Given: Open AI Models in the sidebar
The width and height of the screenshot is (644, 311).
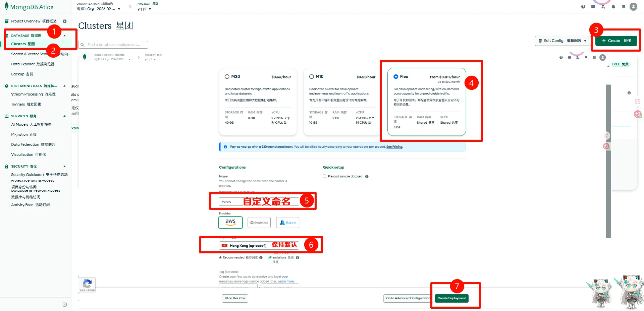Looking at the screenshot, I should [31, 125].
